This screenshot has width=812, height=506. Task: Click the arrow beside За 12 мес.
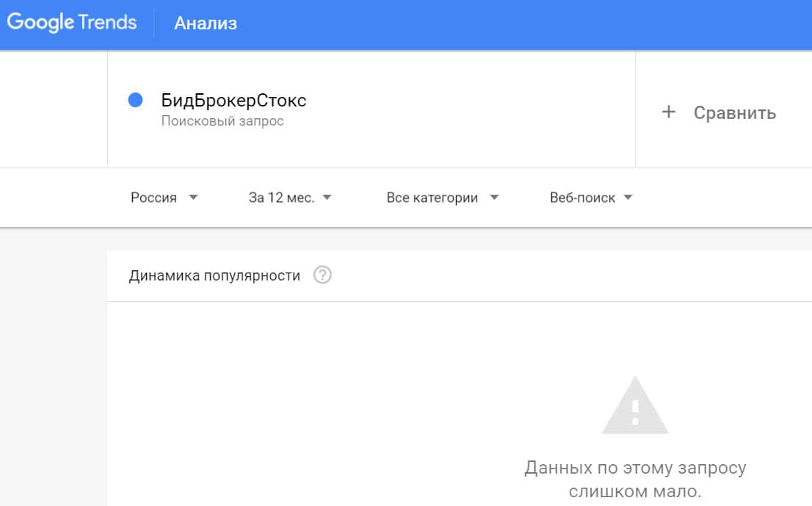[x=327, y=198]
